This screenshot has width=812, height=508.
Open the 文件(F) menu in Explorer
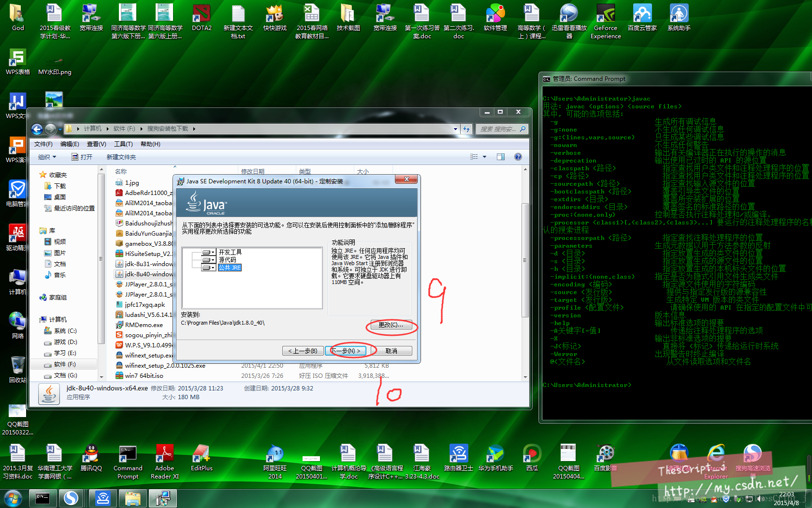point(43,144)
